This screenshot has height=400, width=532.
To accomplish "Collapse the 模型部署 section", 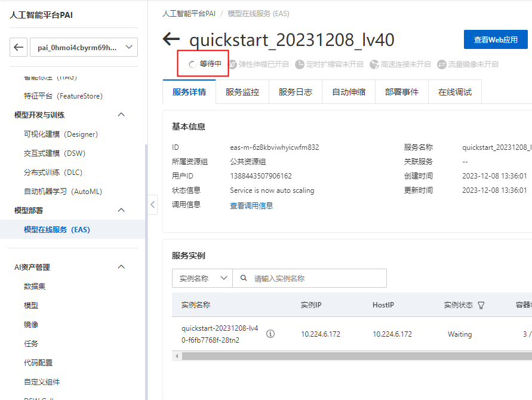I will [x=121, y=210].
